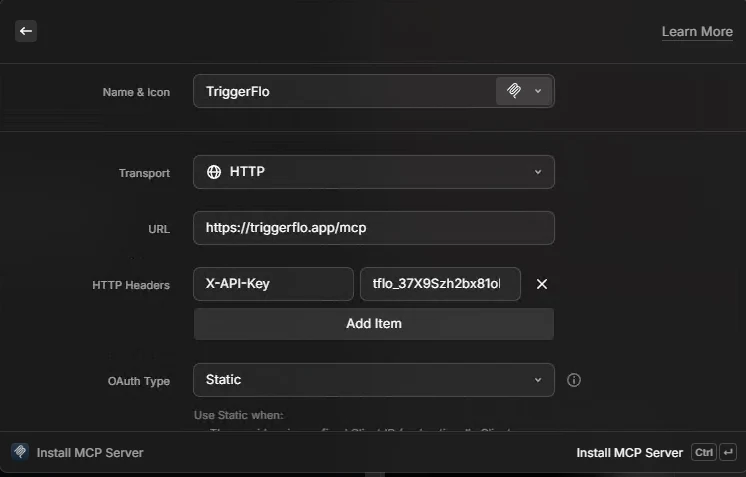Viewport: 746px width, 477px height.
Task: Edit the URL field with triggerflo.app/mcp
Action: pyautogui.click(x=373, y=228)
